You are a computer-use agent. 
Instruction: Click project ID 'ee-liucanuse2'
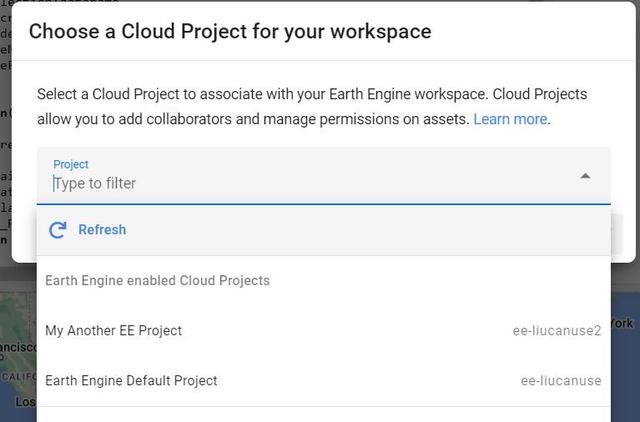[x=557, y=331]
